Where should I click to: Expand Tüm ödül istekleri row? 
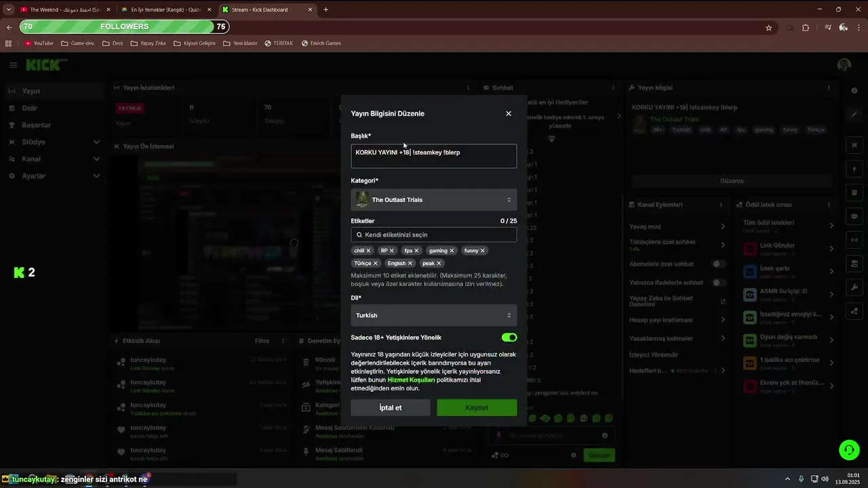point(789,226)
